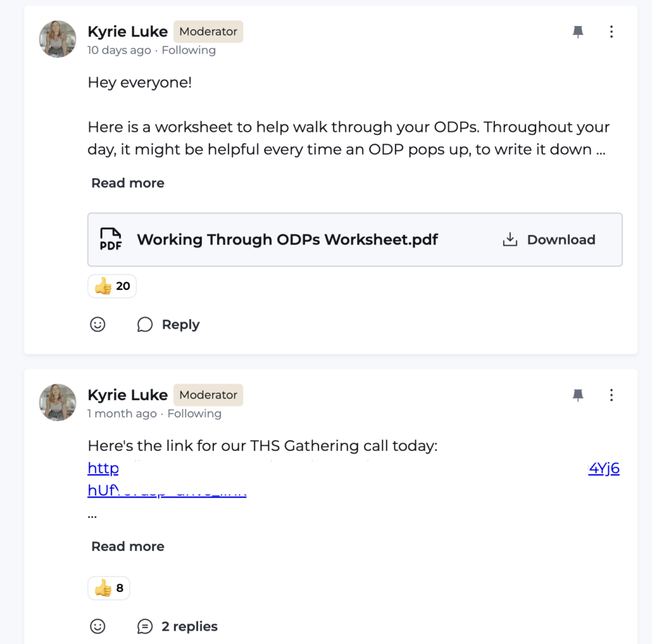The width and height of the screenshot is (652, 644).
Task: Click the pin icon on THS Gathering post
Action: [x=578, y=395]
